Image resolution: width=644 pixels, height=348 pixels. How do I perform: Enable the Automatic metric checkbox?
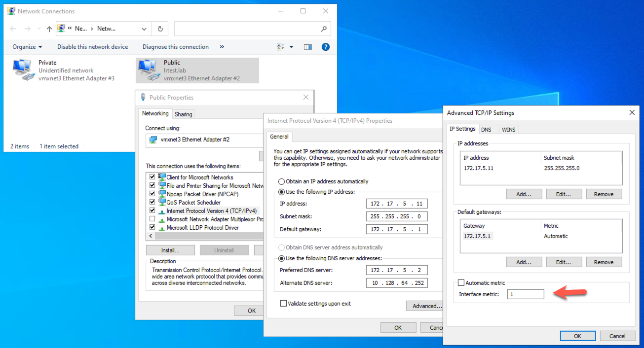(x=461, y=283)
